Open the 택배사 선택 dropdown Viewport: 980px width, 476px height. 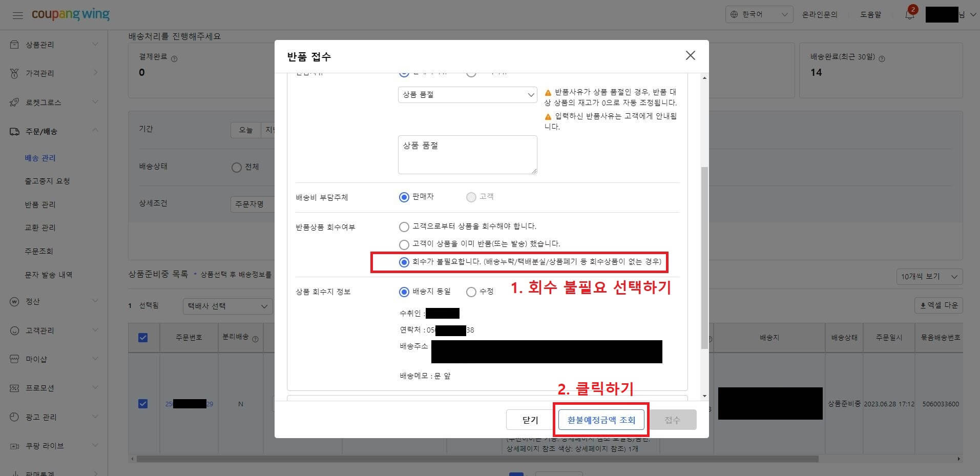[x=227, y=306]
